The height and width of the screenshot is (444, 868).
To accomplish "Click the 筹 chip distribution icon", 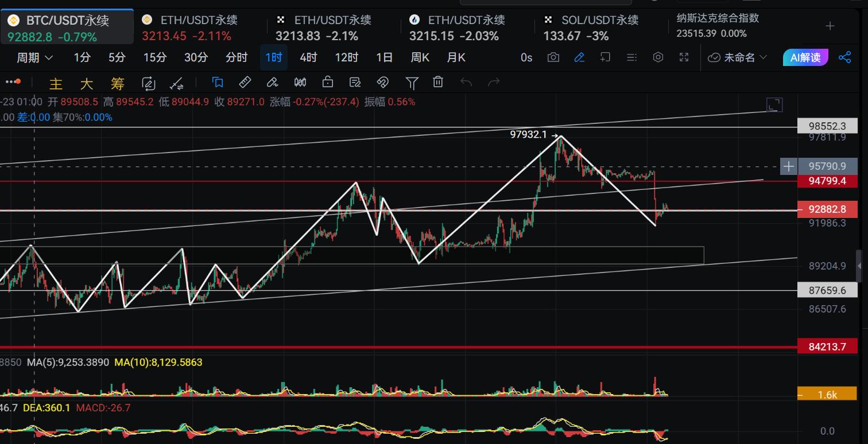I will [x=118, y=84].
